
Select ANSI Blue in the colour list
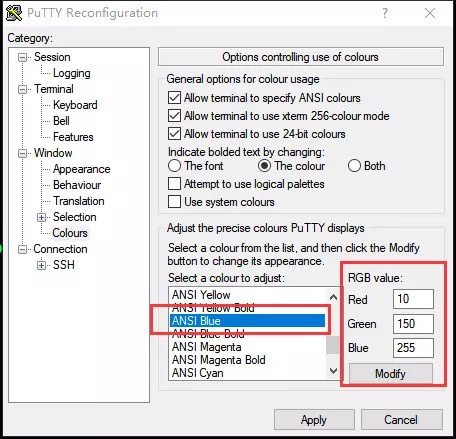(x=248, y=321)
